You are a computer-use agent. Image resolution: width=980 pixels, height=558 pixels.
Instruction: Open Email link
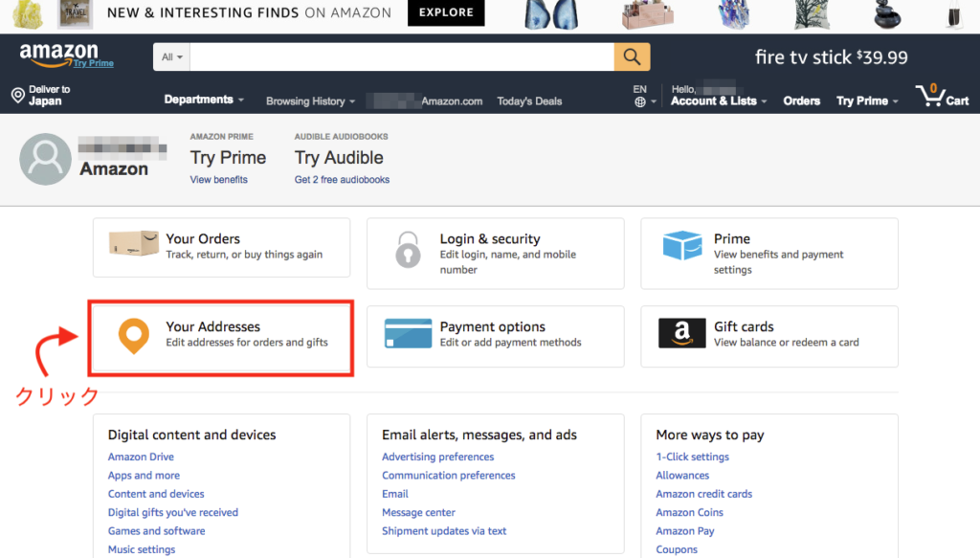point(395,494)
